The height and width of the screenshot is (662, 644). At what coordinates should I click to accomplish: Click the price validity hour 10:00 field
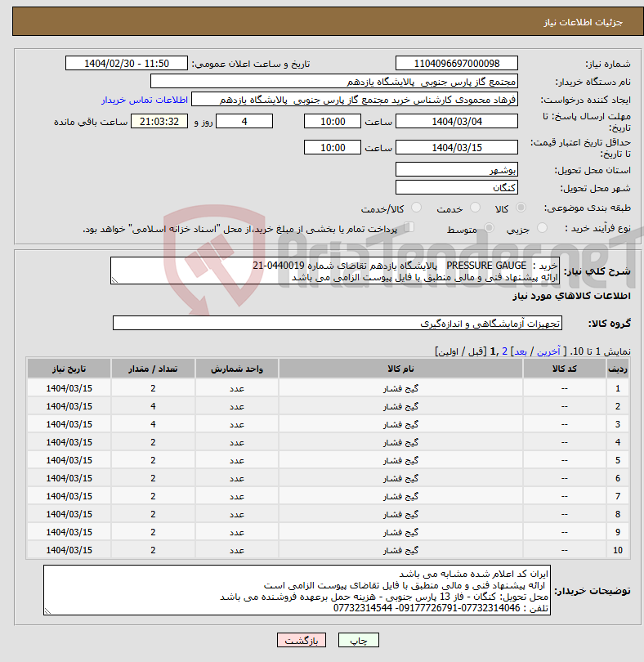tap(333, 148)
